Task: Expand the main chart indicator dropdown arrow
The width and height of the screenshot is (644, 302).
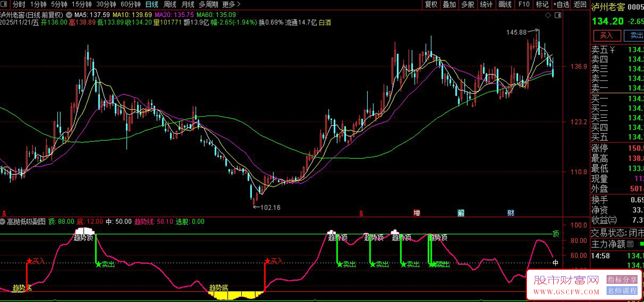Action: tap(68, 15)
